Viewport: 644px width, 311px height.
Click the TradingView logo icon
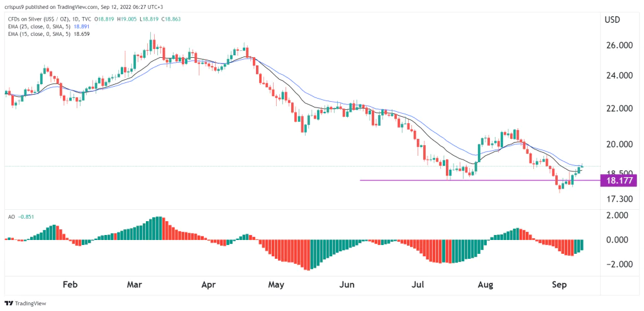(x=9, y=303)
